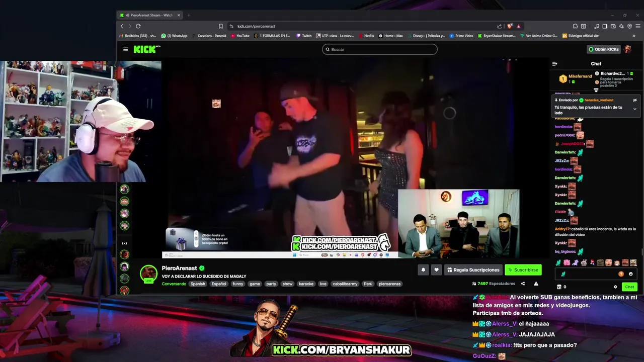Image resolution: width=644 pixels, height=362 pixels.
Task: Select the Spanish tag
Action: 198,284
